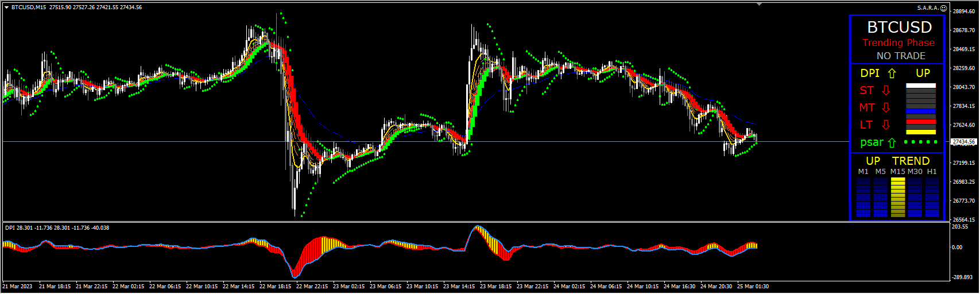Viewport: 980px width, 294px height.
Task: Select the M1 timeframe label
Action: click(863, 172)
